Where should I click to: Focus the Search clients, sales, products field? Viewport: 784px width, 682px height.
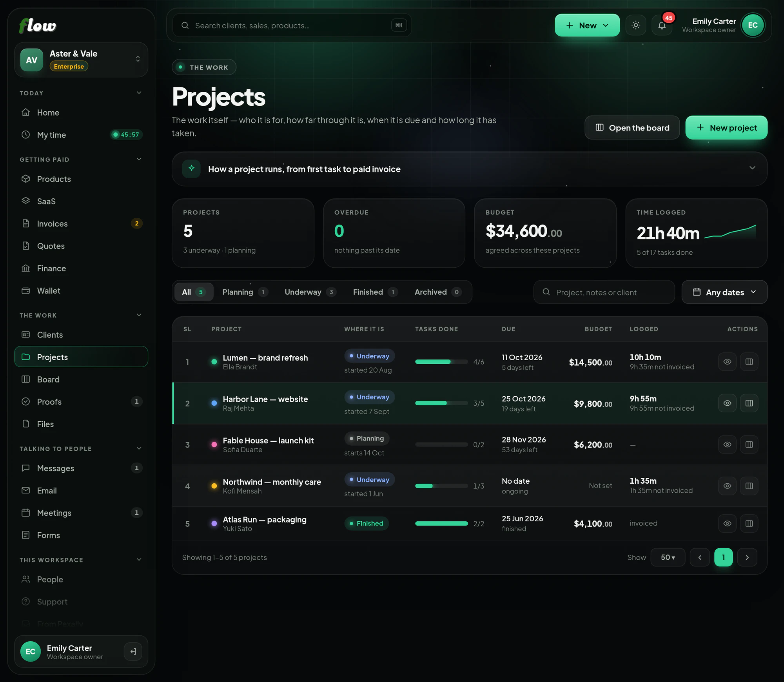point(292,25)
